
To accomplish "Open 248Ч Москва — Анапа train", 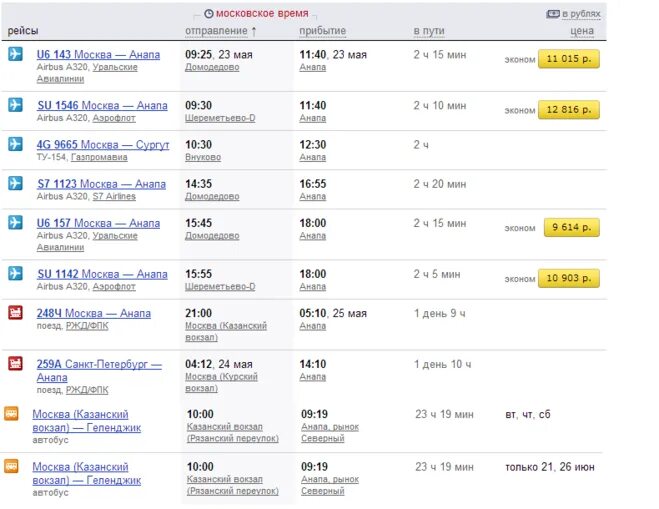I will pos(94,314).
